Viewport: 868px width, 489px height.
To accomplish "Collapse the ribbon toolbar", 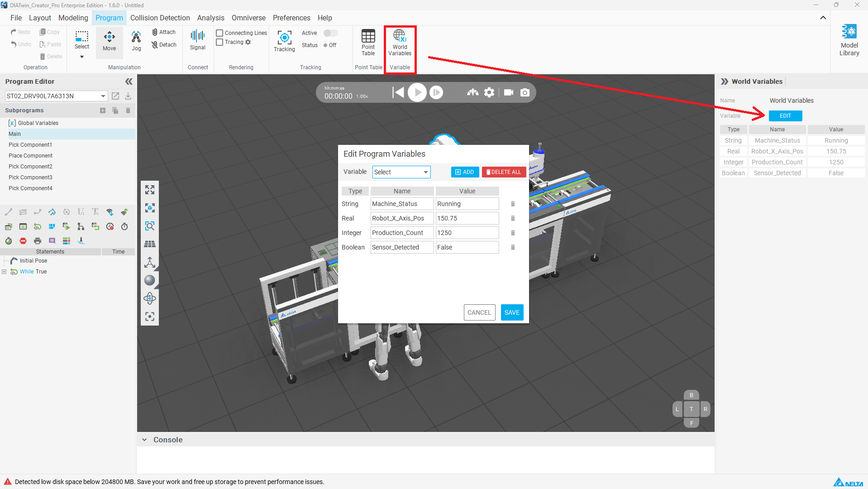I will [x=823, y=18].
